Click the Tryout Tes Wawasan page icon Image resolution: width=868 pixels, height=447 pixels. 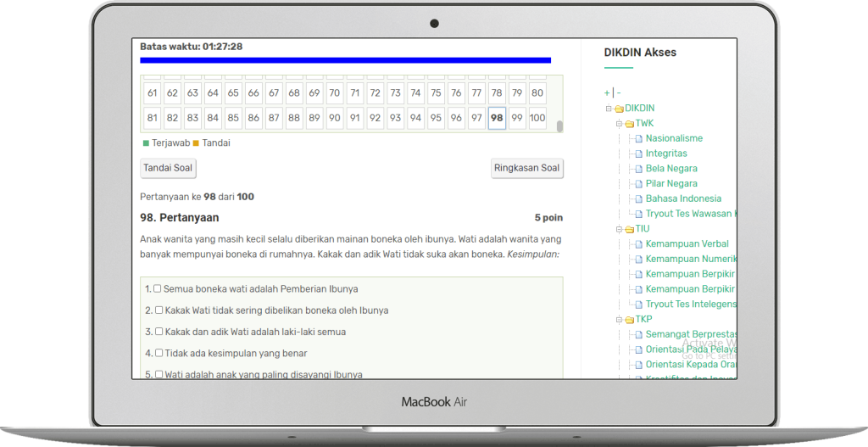tap(639, 214)
